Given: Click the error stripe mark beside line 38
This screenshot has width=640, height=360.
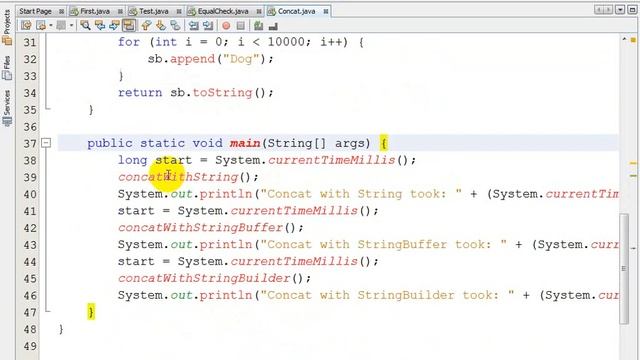Looking at the screenshot, I should click(x=633, y=163).
